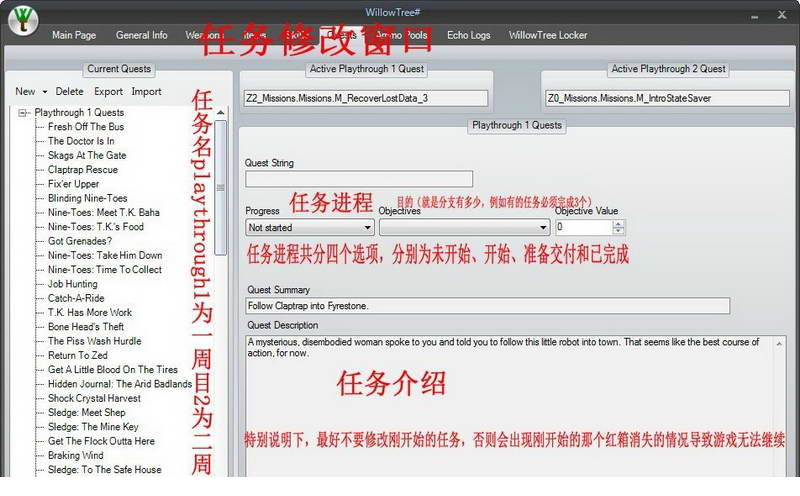800x496 pixels.
Task: Select the Job Hunting quest
Action: tap(72, 284)
